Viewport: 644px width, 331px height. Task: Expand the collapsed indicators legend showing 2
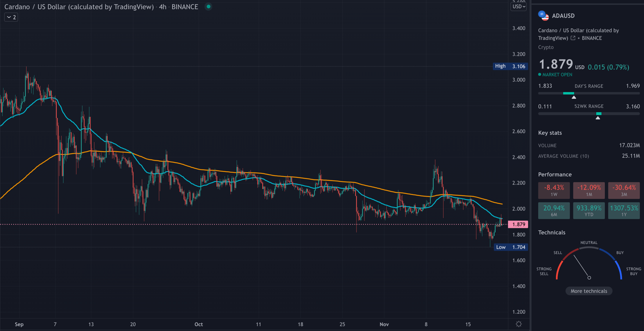pos(11,17)
